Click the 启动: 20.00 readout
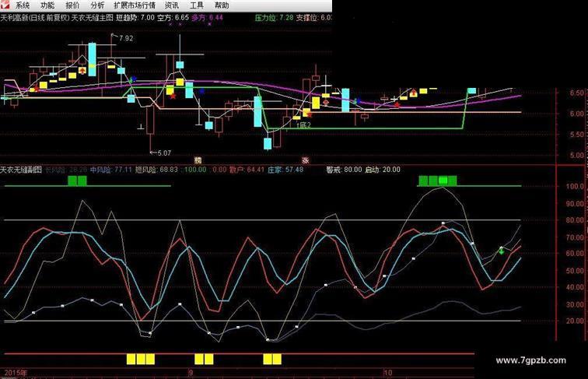 (x=383, y=170)
